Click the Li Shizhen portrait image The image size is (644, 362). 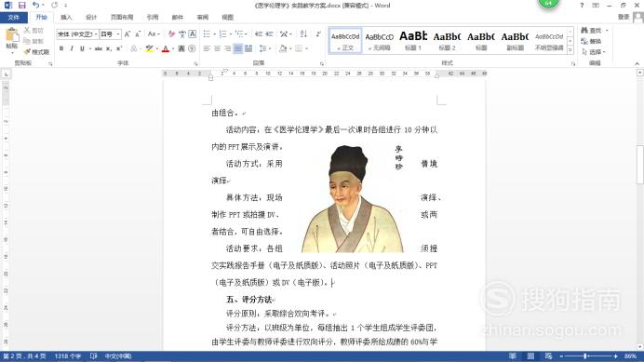pyautogui.click(x=353, y=199)
